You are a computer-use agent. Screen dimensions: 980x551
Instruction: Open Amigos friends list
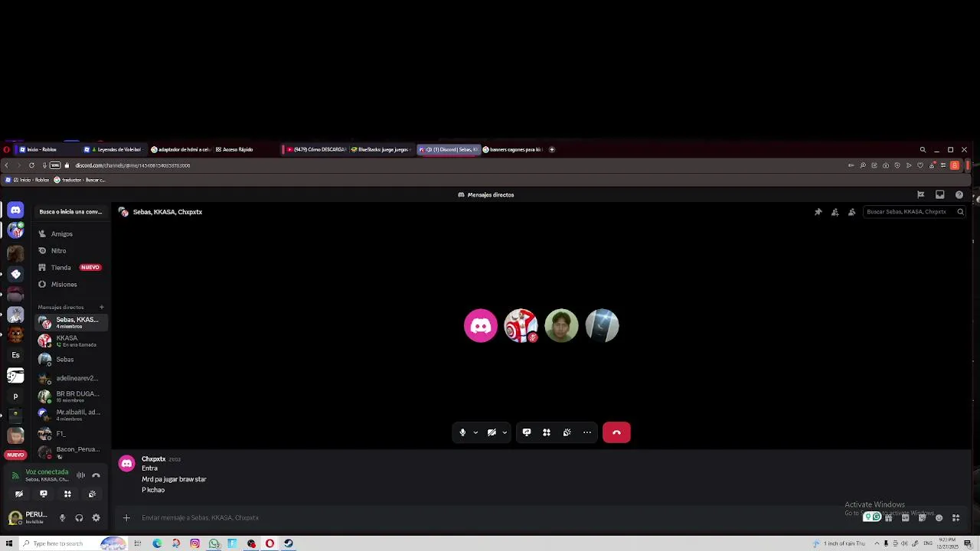71,233
